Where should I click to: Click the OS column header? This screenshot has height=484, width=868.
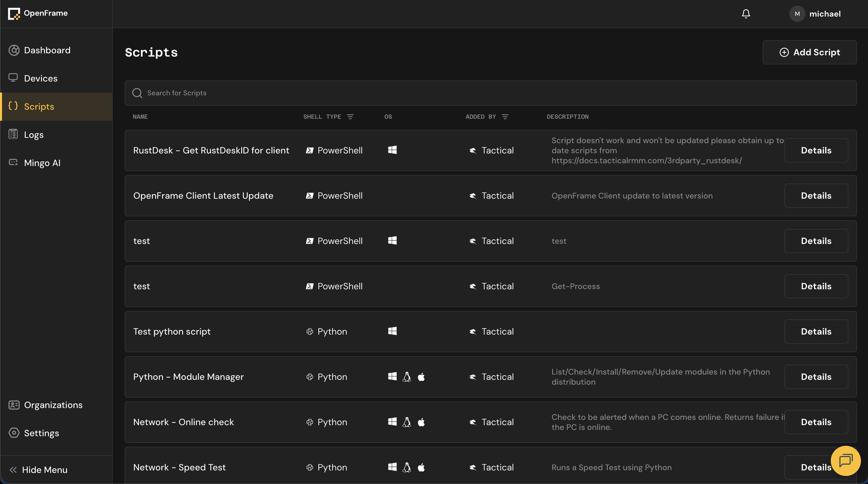388,117
